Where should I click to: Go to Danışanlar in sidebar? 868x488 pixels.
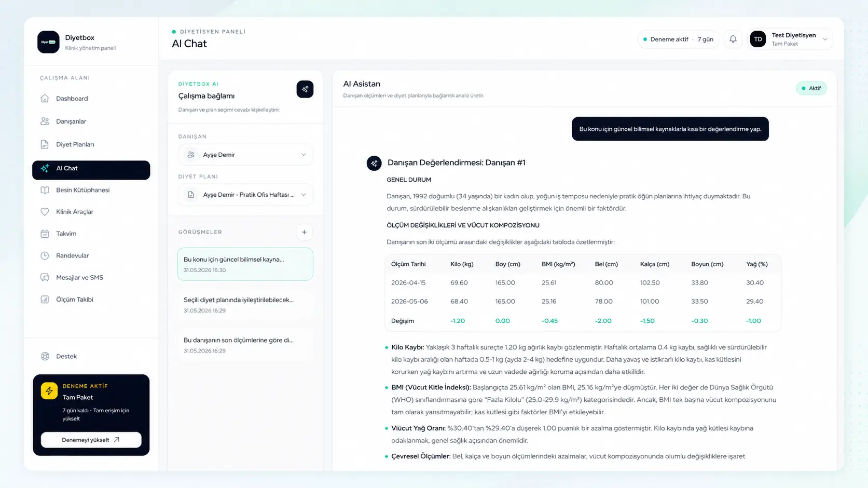pos(91,121)
